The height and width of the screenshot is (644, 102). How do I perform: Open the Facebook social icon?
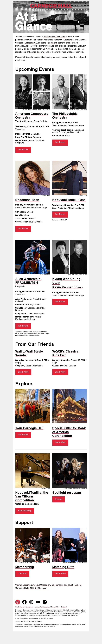[24, 602]
